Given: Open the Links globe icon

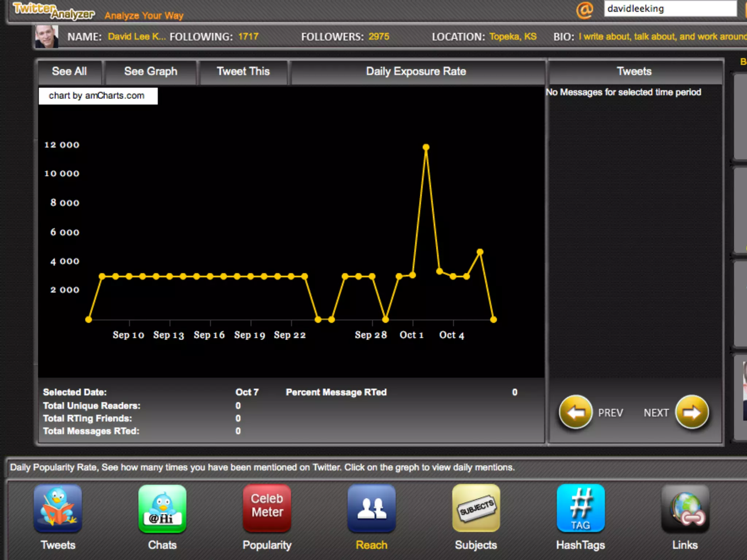Looking at the screenshot, I should tap(685, 508).
